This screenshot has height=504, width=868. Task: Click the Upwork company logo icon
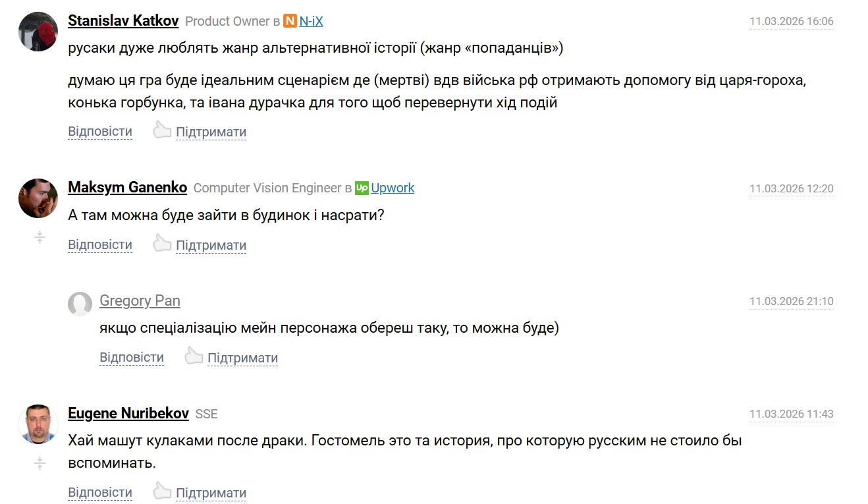coord(362,188)
